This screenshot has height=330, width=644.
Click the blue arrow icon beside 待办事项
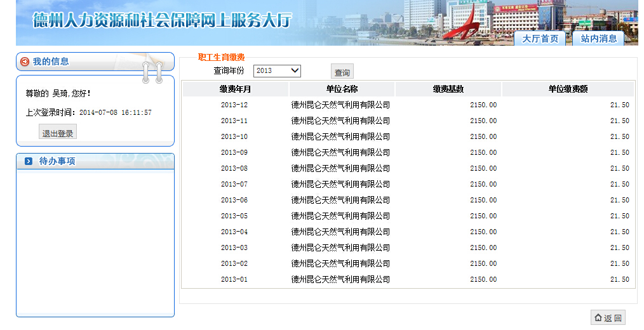[x=29, y=161]
